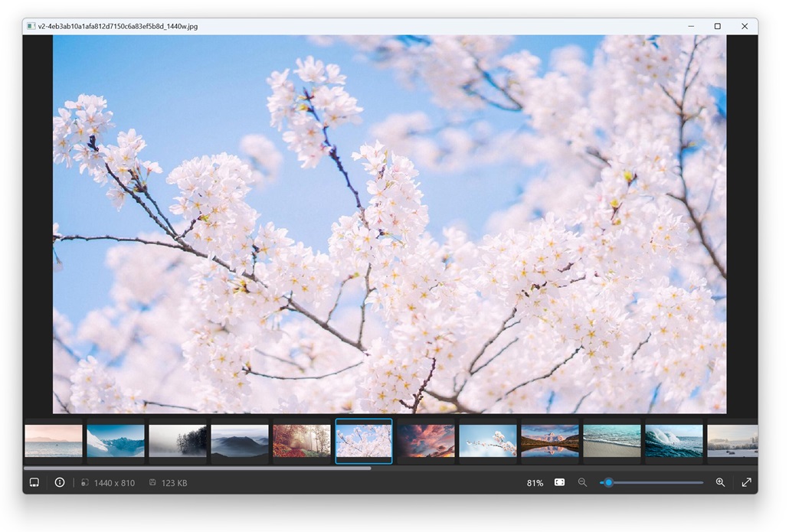Screen dimensions: 789x532
Task: Select the red dramatic clouds thumbnail
Action: point(426,440)
